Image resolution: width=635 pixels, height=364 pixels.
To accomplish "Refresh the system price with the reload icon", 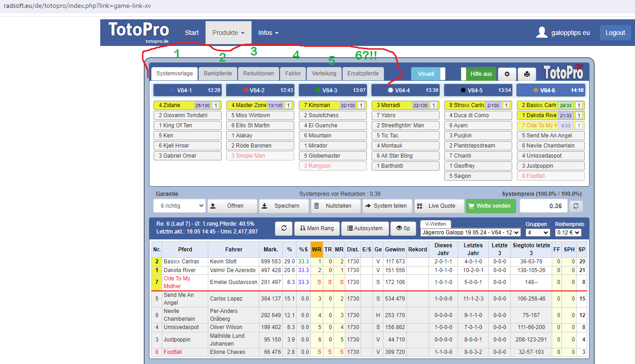I will (576, 206).
